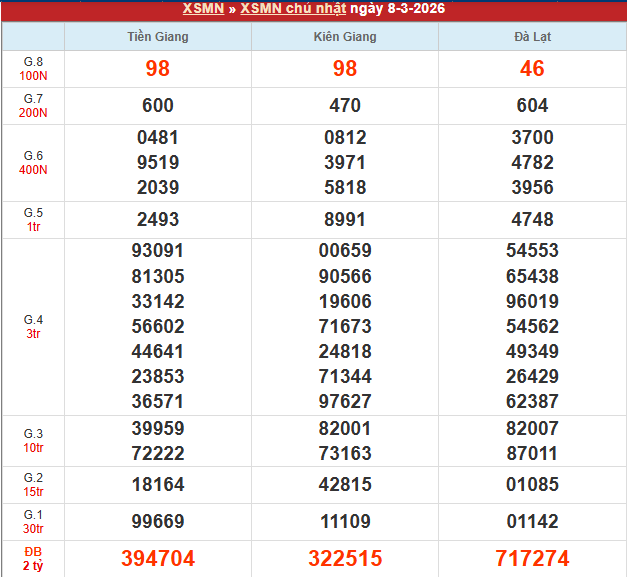
Task: Click the G.1 result 01142 for Đà Lạt
Action: 532,521
